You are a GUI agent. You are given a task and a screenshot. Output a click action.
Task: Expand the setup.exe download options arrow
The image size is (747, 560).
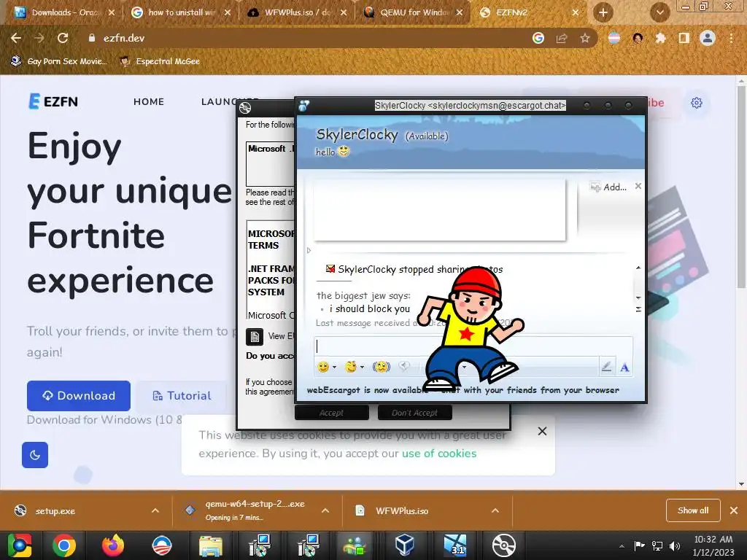tap(155, 511)
